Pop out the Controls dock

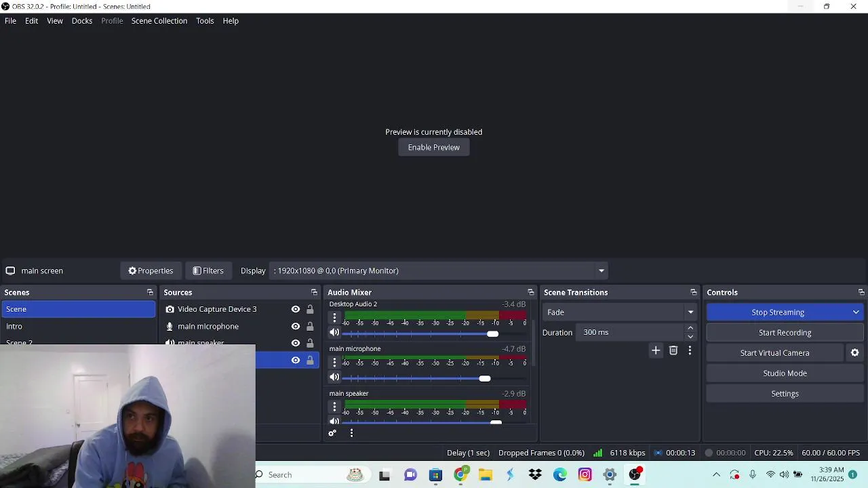[861, 292]
